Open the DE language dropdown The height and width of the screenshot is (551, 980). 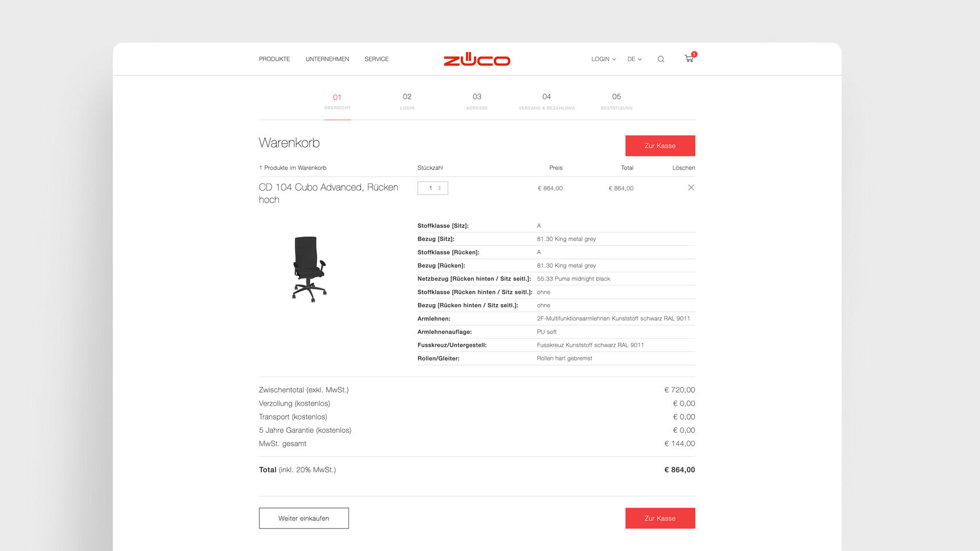(x=634, y=59)
